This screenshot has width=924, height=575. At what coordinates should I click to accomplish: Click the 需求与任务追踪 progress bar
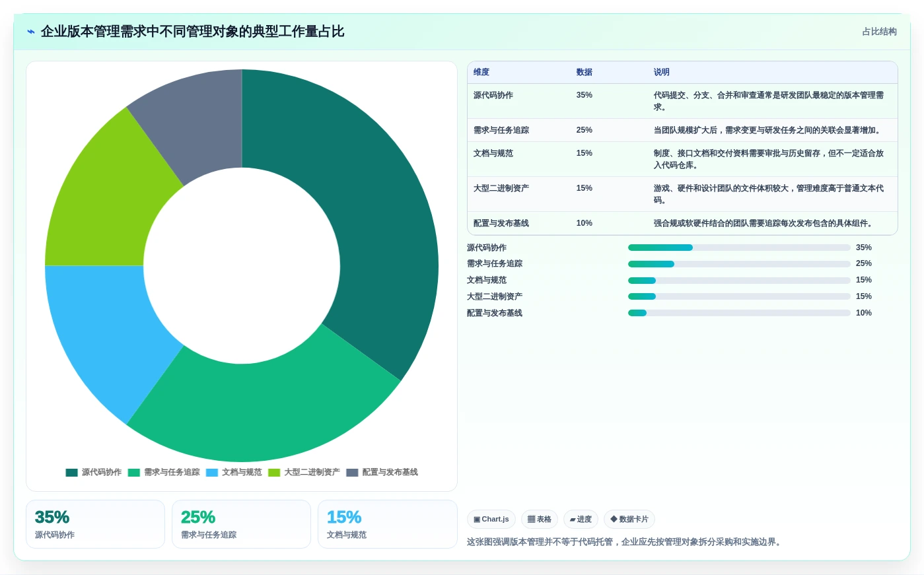tap(739, 264)
